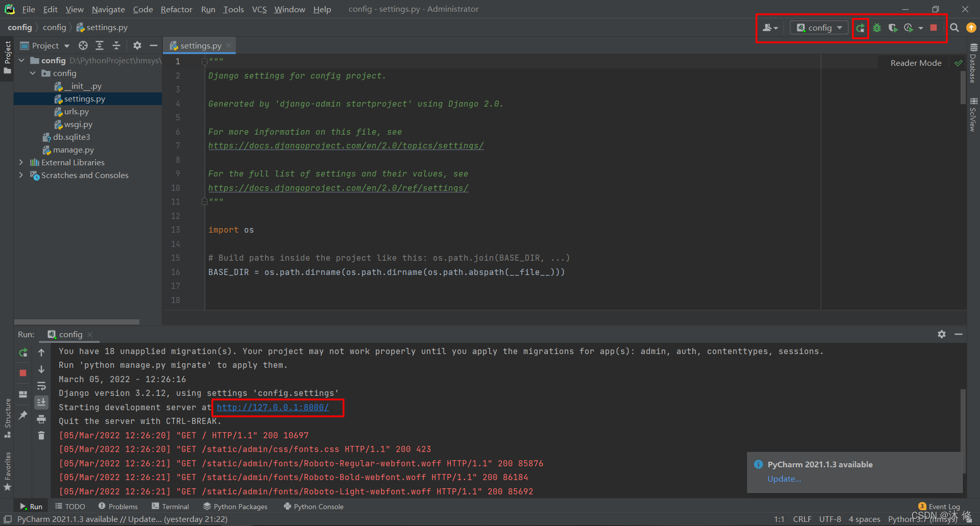
Task: Collapse the root config project folder
Action: click(21, 60)
